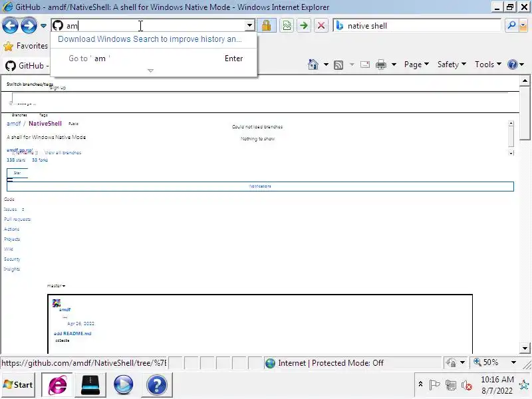Click the Internet Explorer taskbar icon

click(58, 385)
